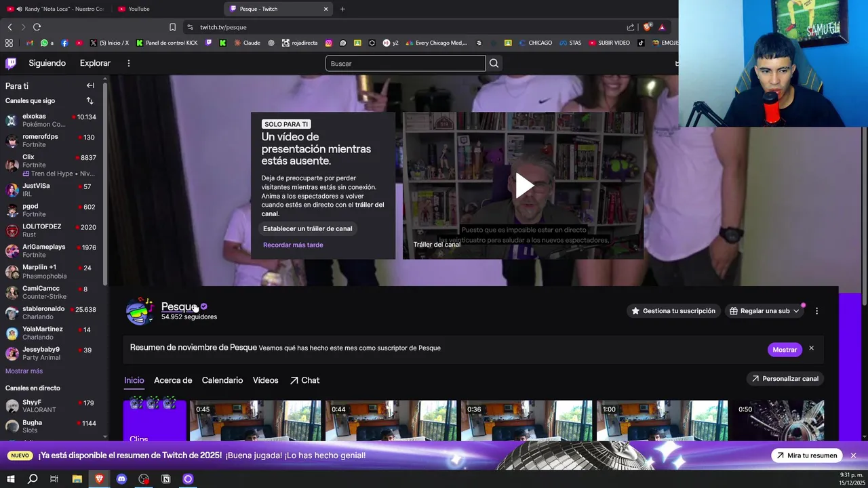Screen dimensions: 868x488
Task: Open the Gmail bookmark
Action: click(30, 43)
